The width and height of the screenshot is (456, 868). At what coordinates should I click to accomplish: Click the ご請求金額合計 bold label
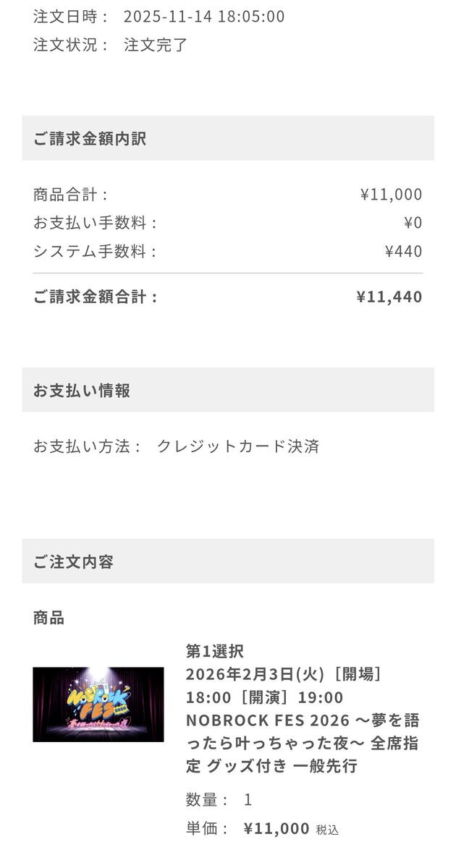click(x=96, y=297)
